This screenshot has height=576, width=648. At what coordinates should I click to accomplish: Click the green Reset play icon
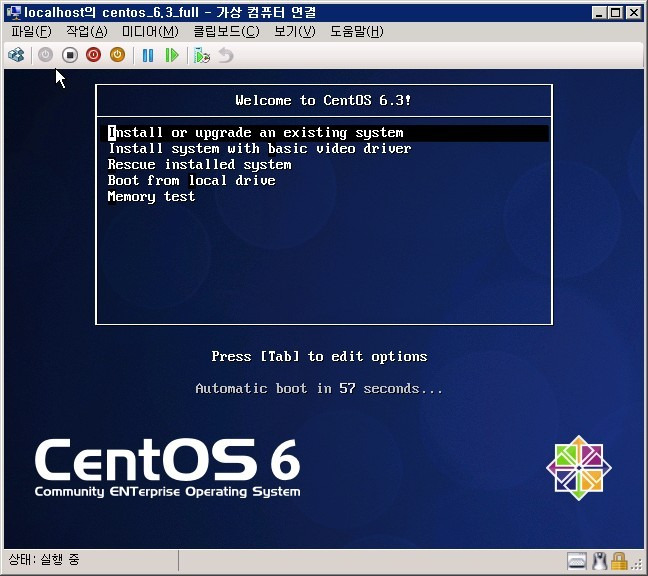click(172, 55)
